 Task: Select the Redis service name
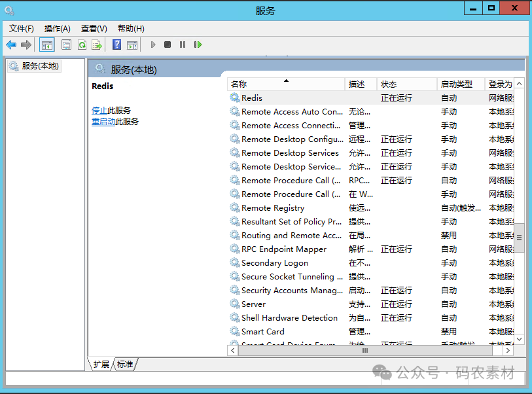pyautogui.click(x=252, y=98)
